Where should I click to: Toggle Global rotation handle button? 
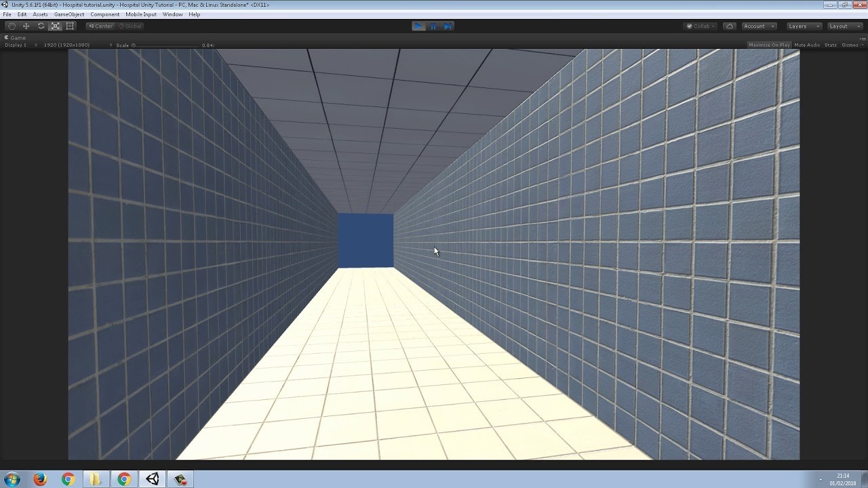[130, 26]
